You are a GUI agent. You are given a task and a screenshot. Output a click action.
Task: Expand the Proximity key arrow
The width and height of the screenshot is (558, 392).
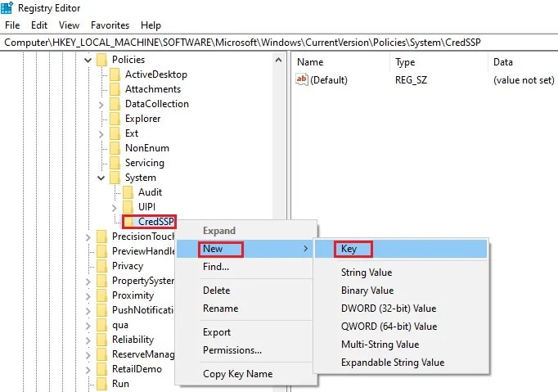pos(88,296)
